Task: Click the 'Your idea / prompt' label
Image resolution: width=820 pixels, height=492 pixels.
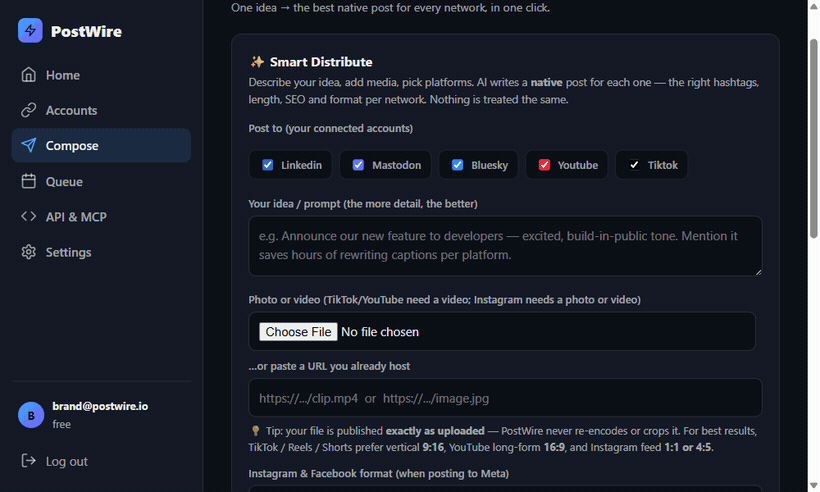Action: pos(363,204)
